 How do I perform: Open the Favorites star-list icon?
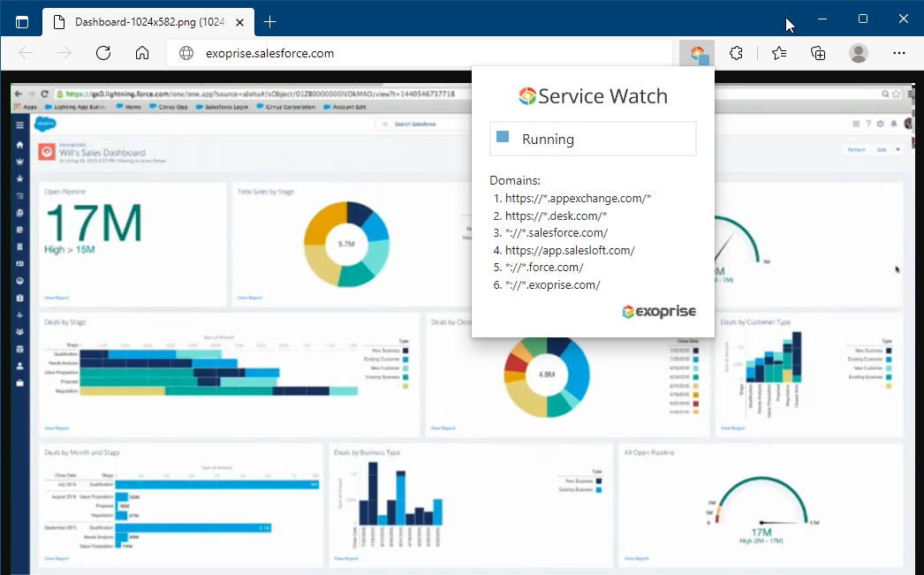(x=779, y=54)
